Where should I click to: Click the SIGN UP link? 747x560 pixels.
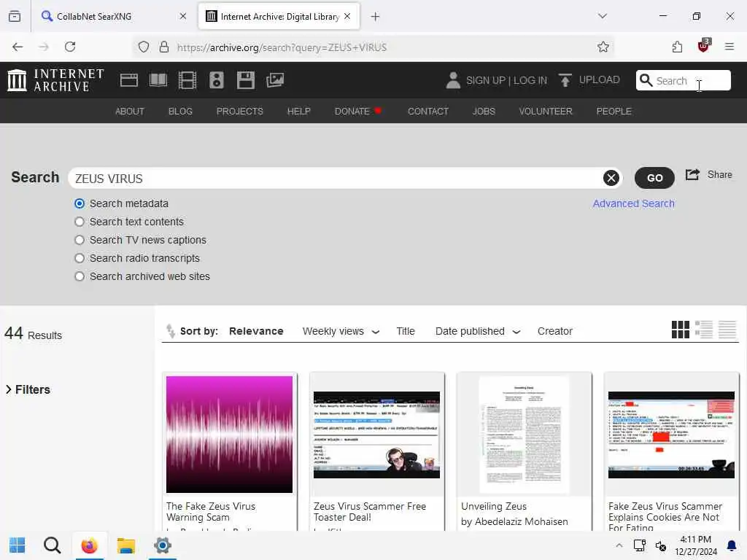(486, 80)
